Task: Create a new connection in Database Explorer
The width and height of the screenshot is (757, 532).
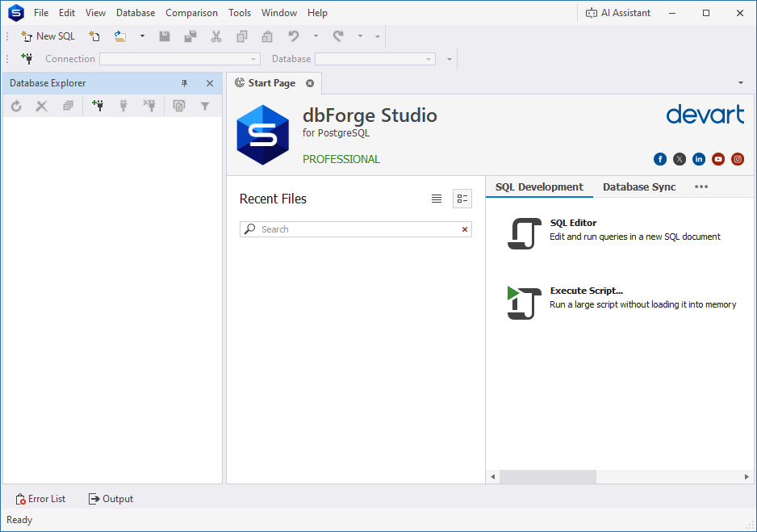Action: 98,105
